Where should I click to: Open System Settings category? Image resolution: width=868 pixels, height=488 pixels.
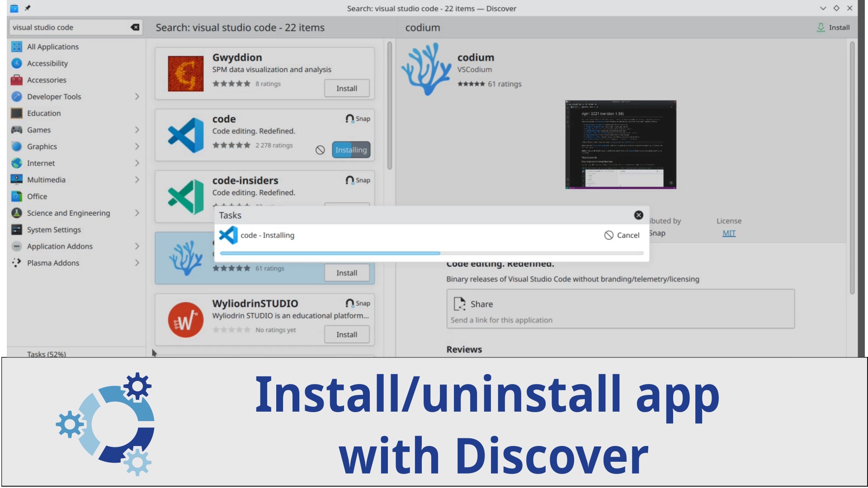coord(53,230)
